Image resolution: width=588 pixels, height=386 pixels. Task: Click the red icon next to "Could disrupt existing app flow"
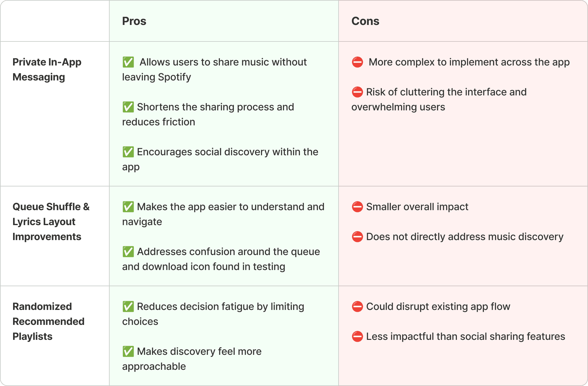click(357, 306)
